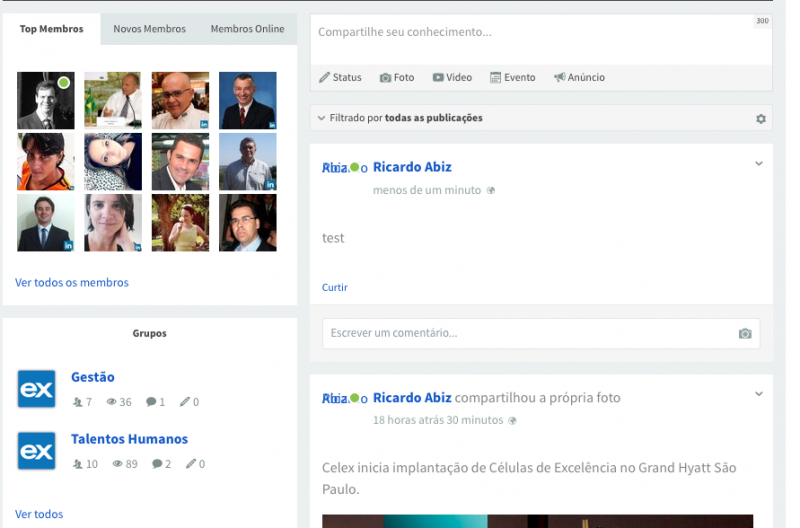The image size is (800, 528).
Task: Switch to the Membros Online tab
Action: coord(247,29)
